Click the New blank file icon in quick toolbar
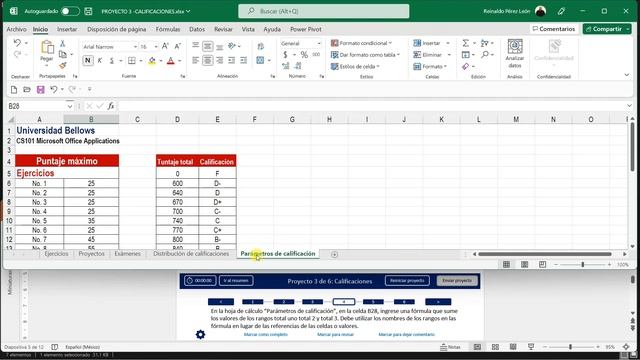This screenshot has width=640, height=360. (x=14, y=89)
